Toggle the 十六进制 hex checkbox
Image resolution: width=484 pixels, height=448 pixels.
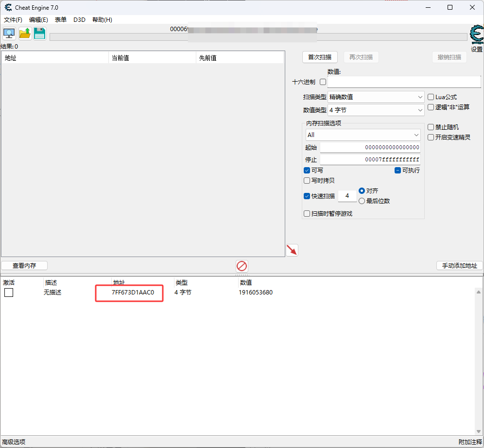[323, 82]
